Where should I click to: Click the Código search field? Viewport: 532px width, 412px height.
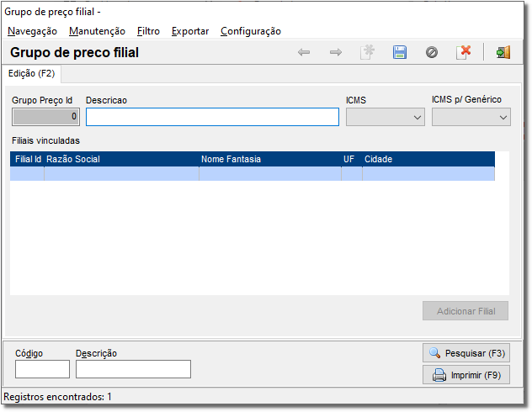(42, 369)
